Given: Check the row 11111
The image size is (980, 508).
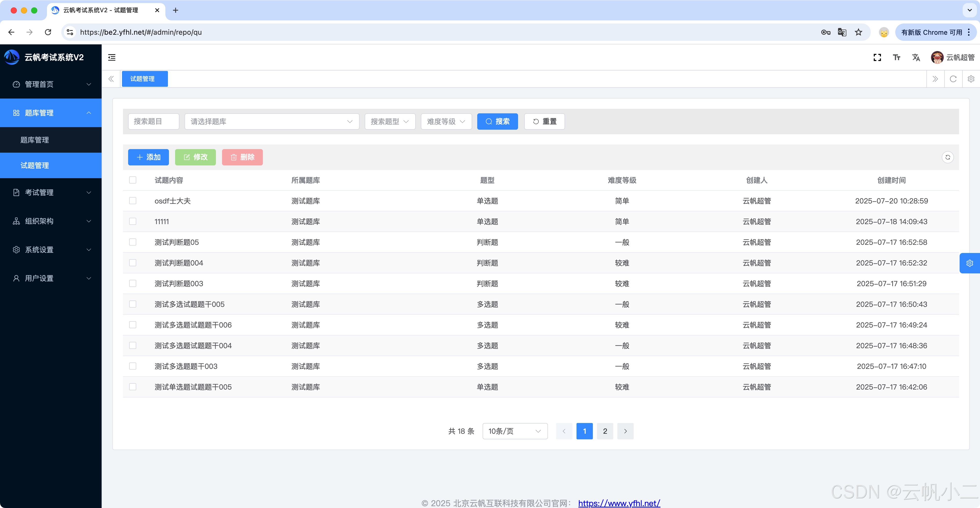Looking at the screenshot, I should click(132, 221).
